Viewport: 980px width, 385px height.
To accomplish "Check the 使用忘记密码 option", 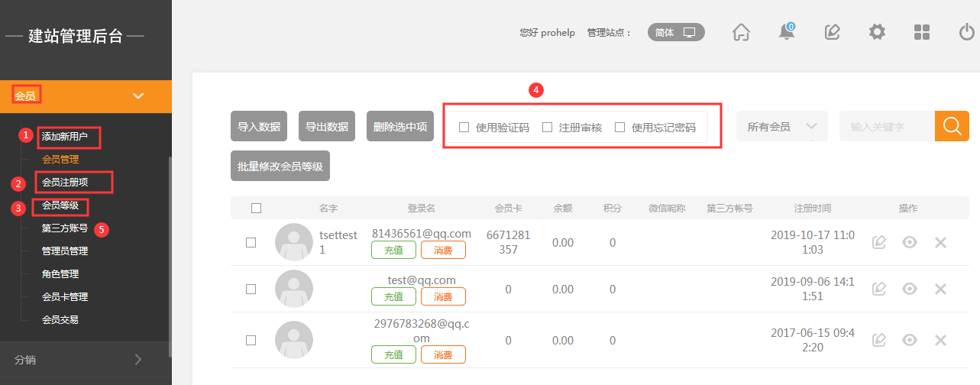I will [x=619, y=128].
